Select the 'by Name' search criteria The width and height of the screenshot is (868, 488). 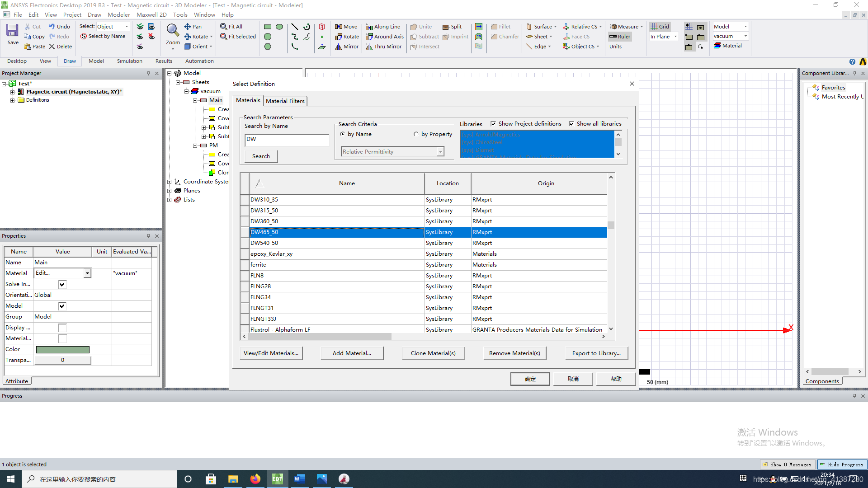click(342, 134)
